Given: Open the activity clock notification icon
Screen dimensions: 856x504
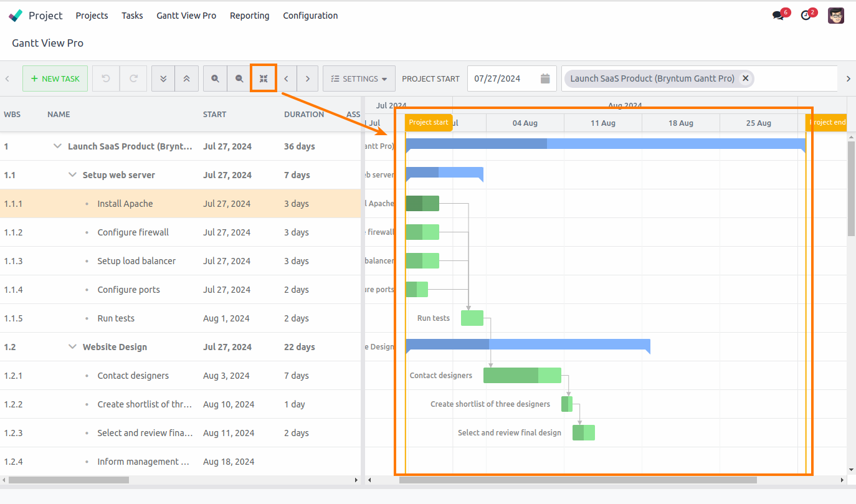Looking at the screenshot, I should [x=806, y=15].
